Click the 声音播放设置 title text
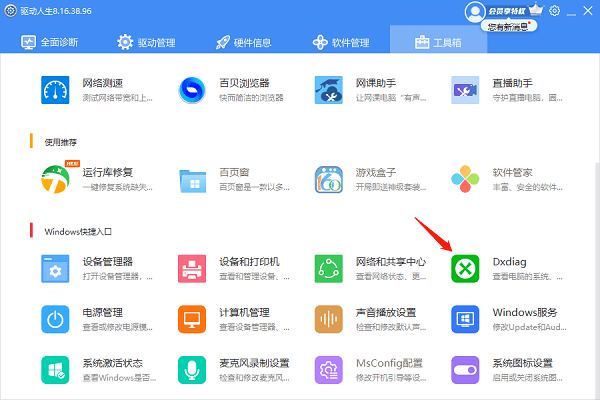 pyautogui.click(x=386, y=312)
